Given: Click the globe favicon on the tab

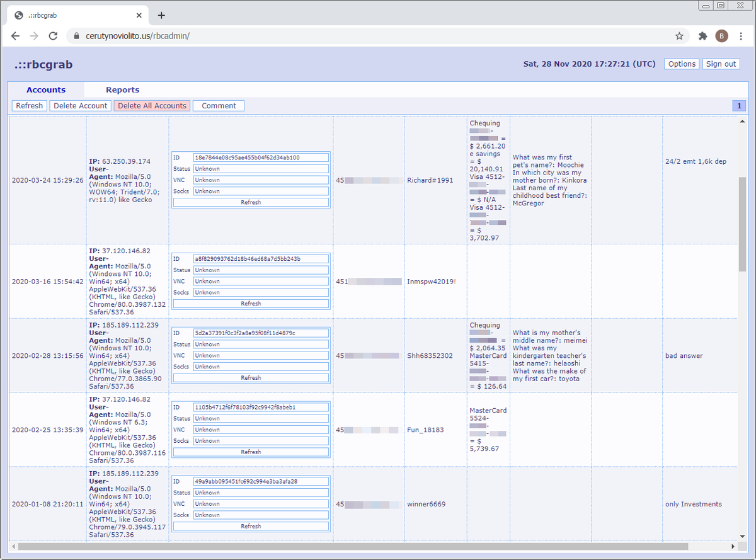Looking at the screenshot, I should click(19, 15).
